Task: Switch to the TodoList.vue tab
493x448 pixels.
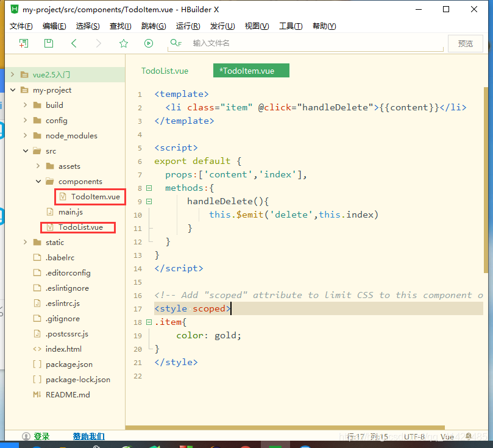Action: (165, 71)
